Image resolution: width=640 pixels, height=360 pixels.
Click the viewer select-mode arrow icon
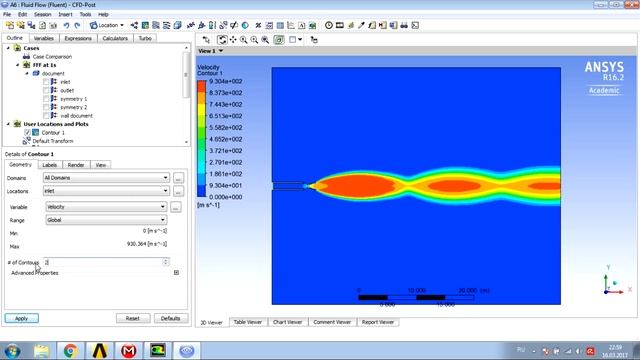point(206,40)
